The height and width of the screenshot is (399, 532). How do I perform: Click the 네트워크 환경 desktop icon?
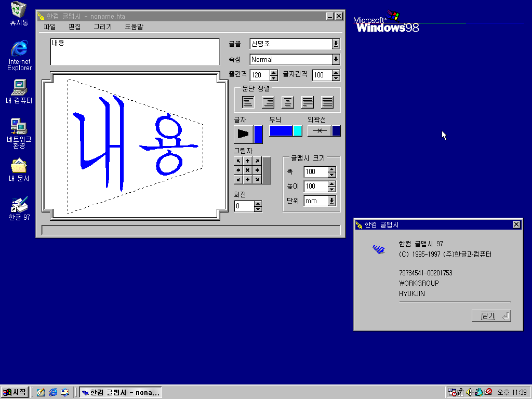pos(19,134)
